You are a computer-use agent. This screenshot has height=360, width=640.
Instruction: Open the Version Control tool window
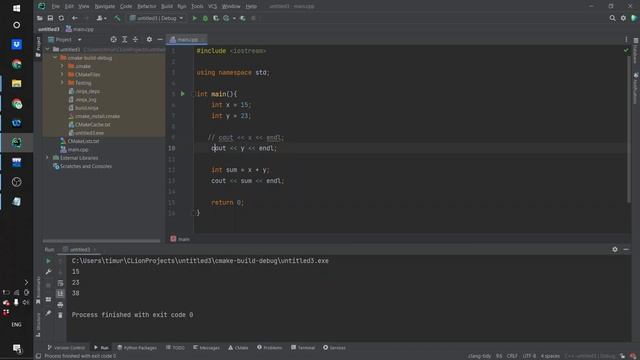tap(66, 348)
